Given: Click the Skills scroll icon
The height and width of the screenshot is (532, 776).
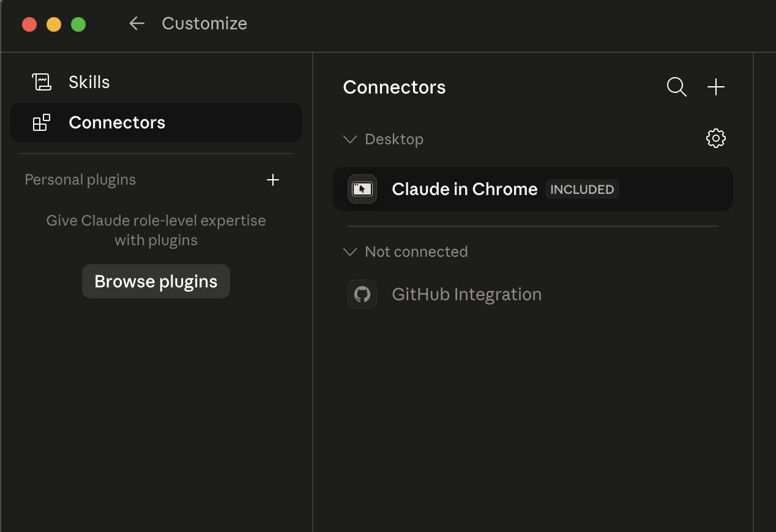Looking at the screenshot, I should click(42, 82).
